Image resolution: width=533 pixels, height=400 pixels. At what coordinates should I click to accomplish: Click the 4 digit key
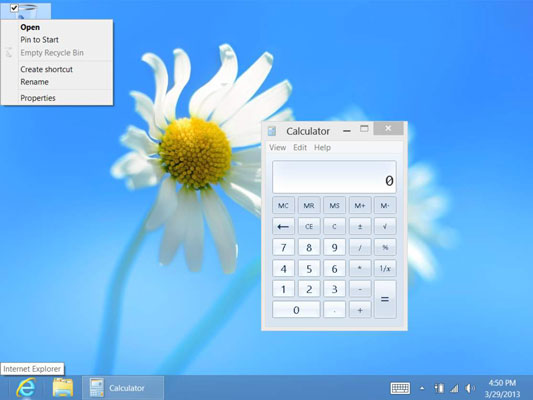click(x=283, y=268)
